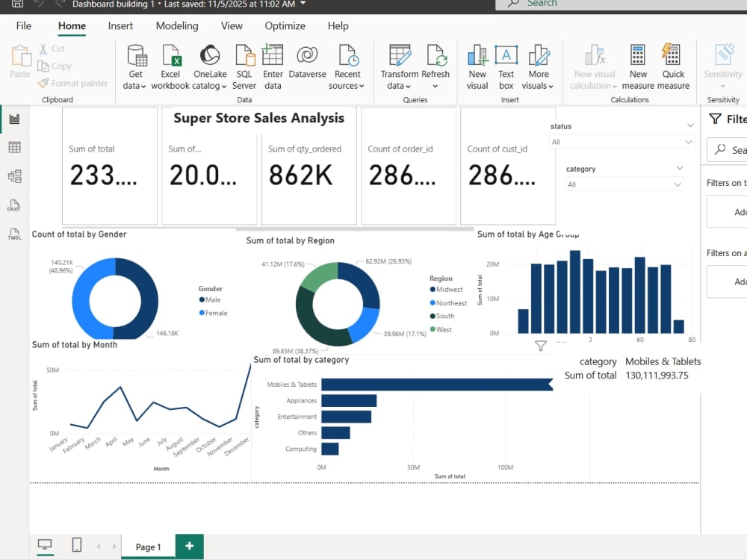The width and height of the screenshot is (747, 560).
Task: Click New visual calculation icon
Action: point(595,55)
